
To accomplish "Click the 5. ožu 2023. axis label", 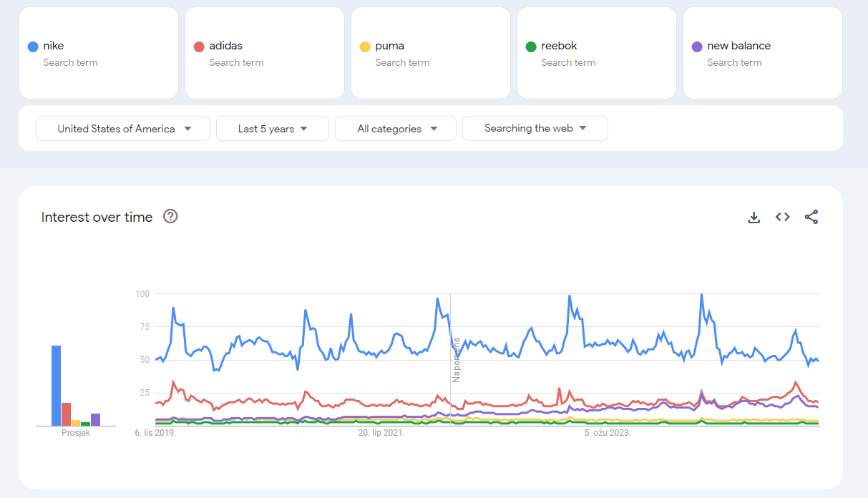I will coord(608,433).
